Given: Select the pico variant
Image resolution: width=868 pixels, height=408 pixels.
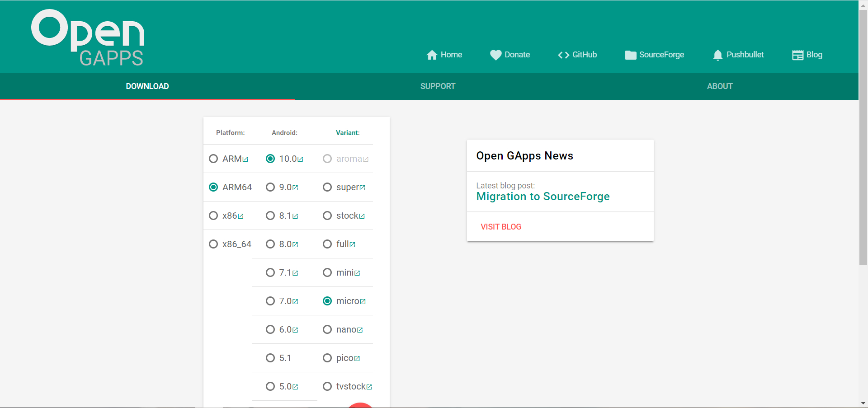Looking at the screenshot, I should (327, 357).
